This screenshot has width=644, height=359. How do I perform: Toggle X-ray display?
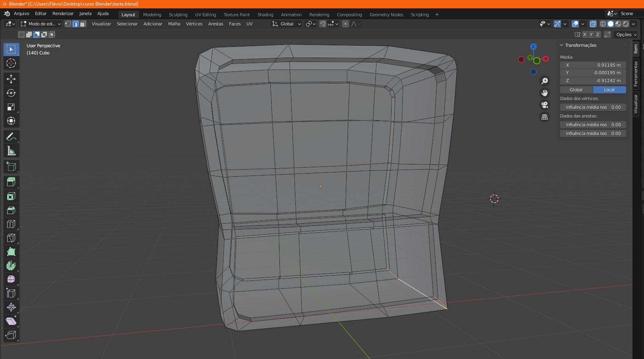593,24
